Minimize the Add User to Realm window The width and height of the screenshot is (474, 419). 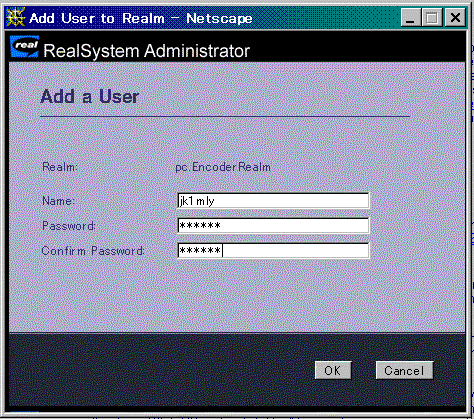(410, 18)
